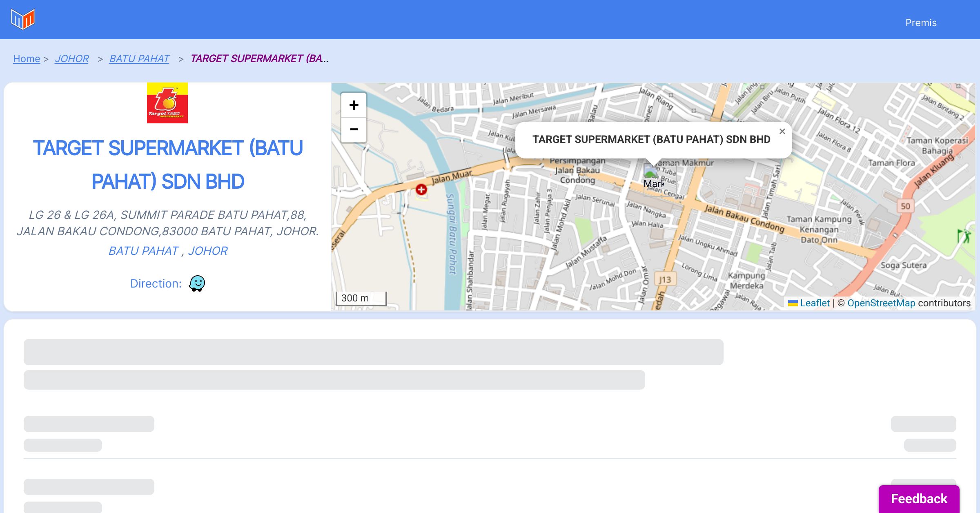
Task: Open the Premis menu item
Action: (x=921, y=23)
